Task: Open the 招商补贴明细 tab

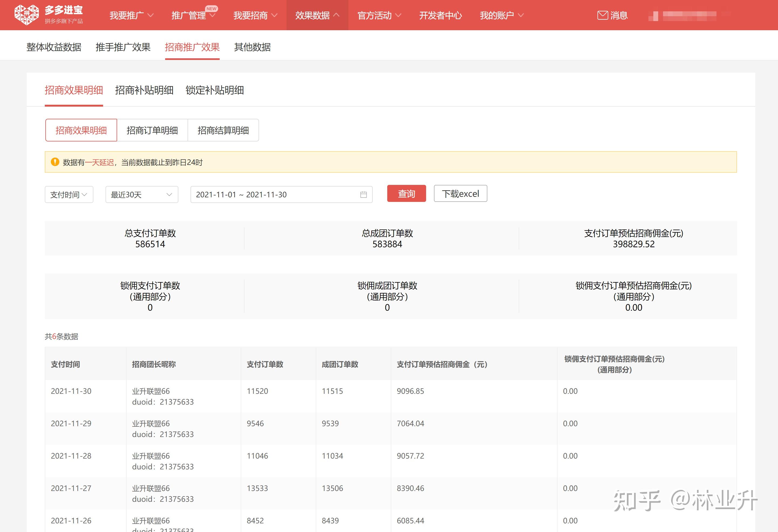Action: click(144, 90)
